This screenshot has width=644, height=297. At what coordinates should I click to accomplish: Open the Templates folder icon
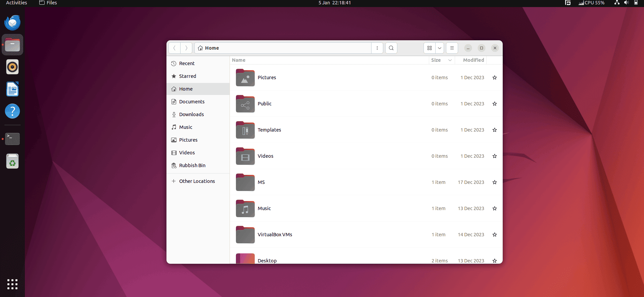click(245, 130)
